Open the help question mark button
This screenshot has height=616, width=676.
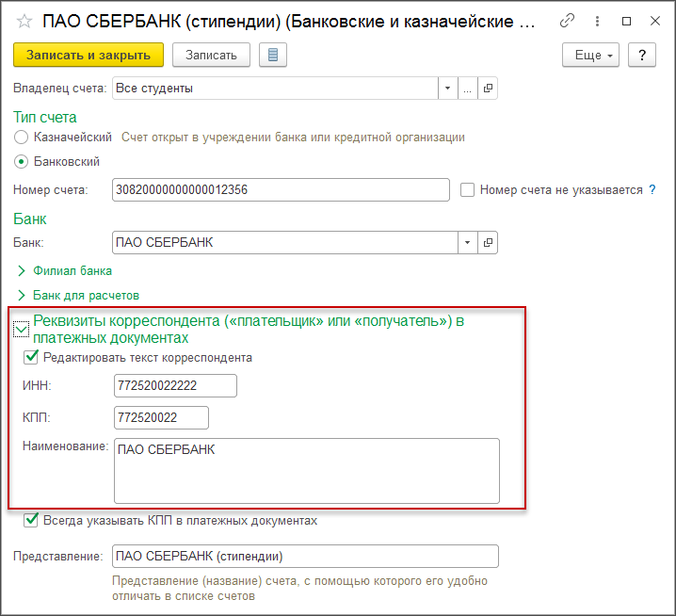[642, 55]
